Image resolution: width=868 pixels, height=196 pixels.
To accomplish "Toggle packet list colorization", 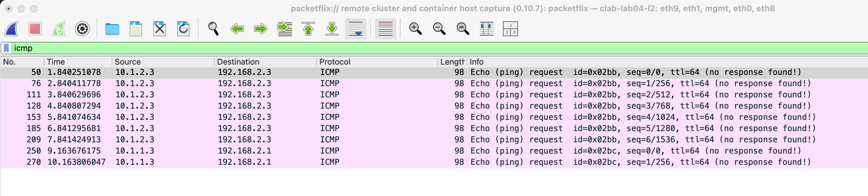I will click(385, 29).
